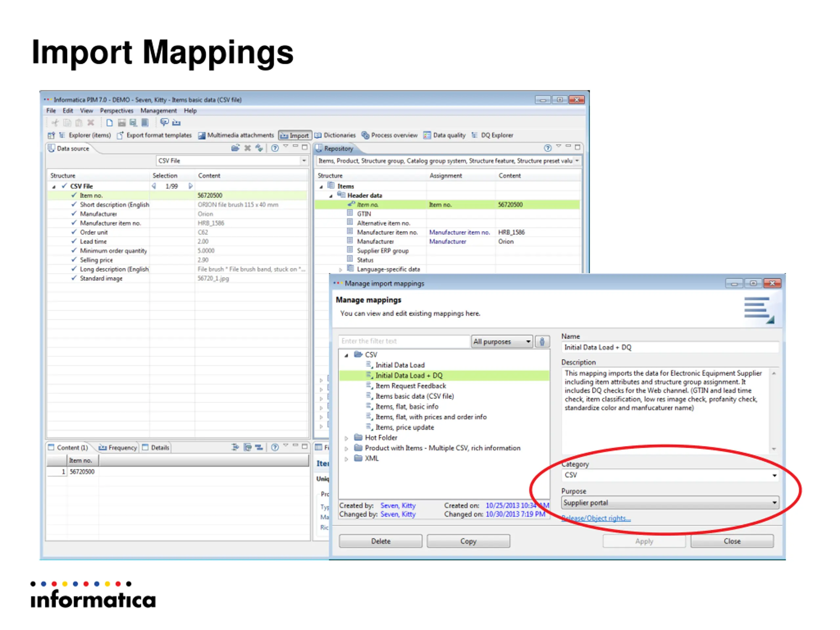Toggle the checkmark beside Standard image
This screenshot has width=840, height=630.
(x=74, y=278)
